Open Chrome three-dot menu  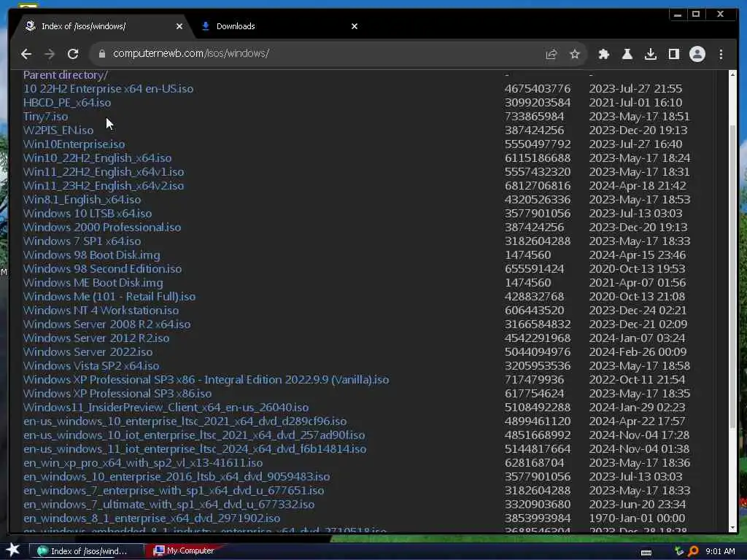pyautogui.click(x=721, y=54)
